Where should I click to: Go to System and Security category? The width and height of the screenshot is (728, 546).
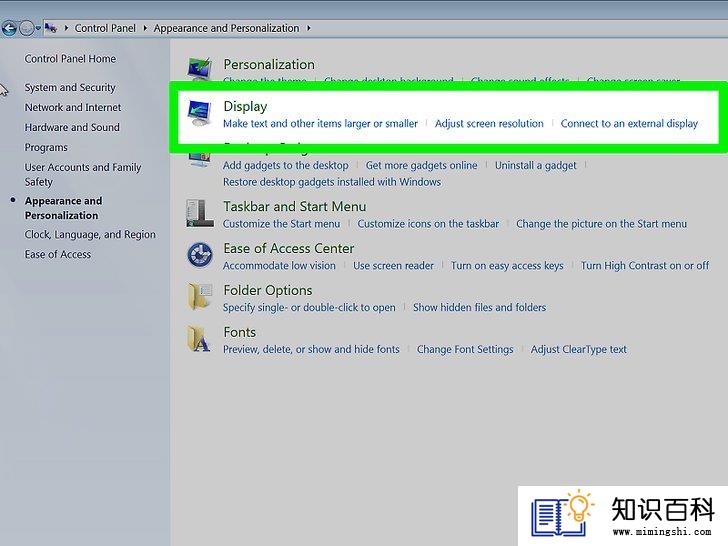[x=70, y=88]
